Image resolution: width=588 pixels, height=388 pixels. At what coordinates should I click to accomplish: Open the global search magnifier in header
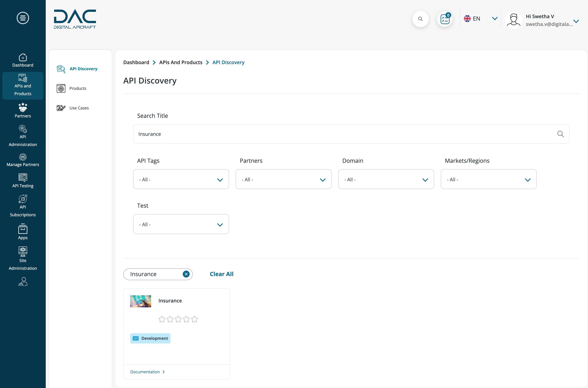point(420,19)
